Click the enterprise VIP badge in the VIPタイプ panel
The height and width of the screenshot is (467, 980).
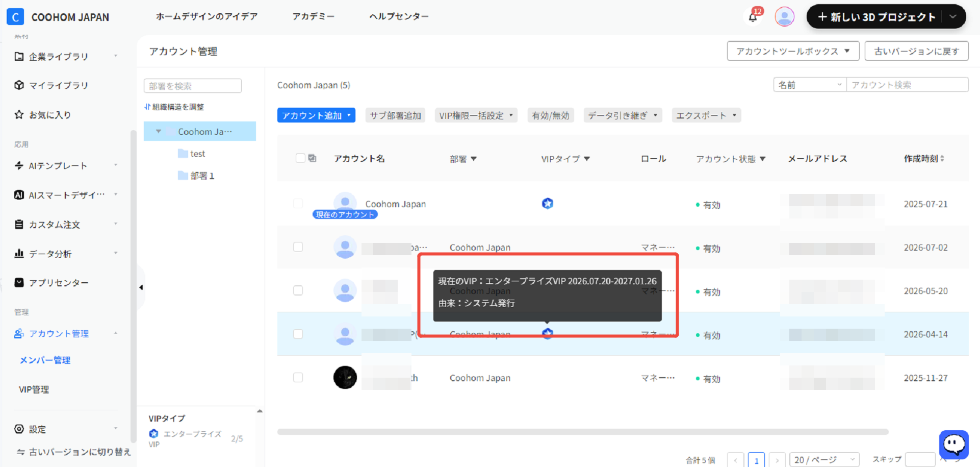(153, 433)
